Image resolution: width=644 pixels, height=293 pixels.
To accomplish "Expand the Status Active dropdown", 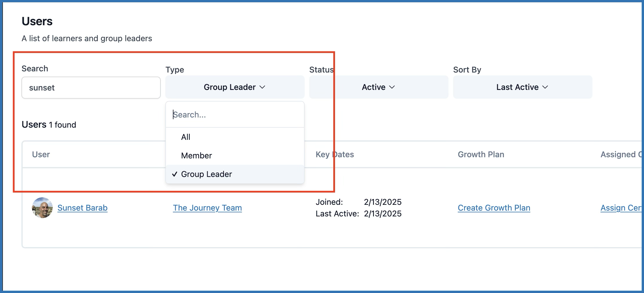I will 378,87.
